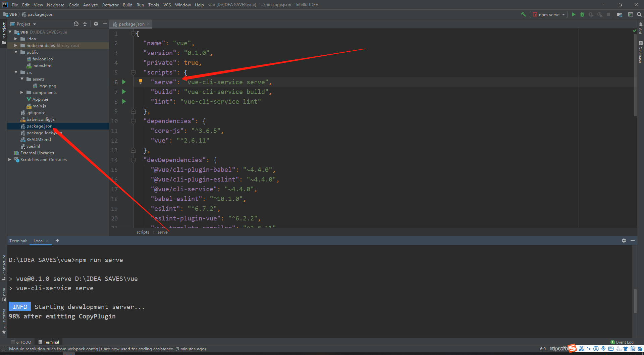Open the VCS menu
644x355 pixels.
coord(167,5)
